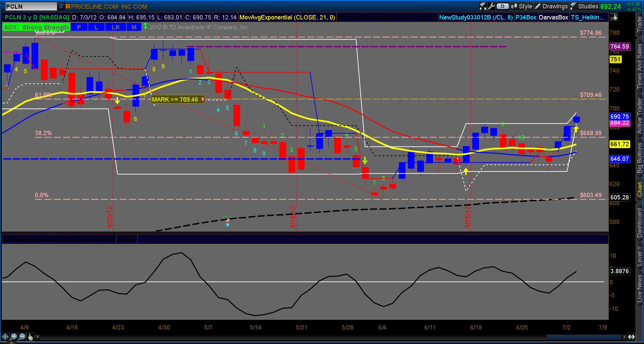Click the $603.49 Fibonacci level label
Screen dimensions: 644x344
tap(591, 195)
